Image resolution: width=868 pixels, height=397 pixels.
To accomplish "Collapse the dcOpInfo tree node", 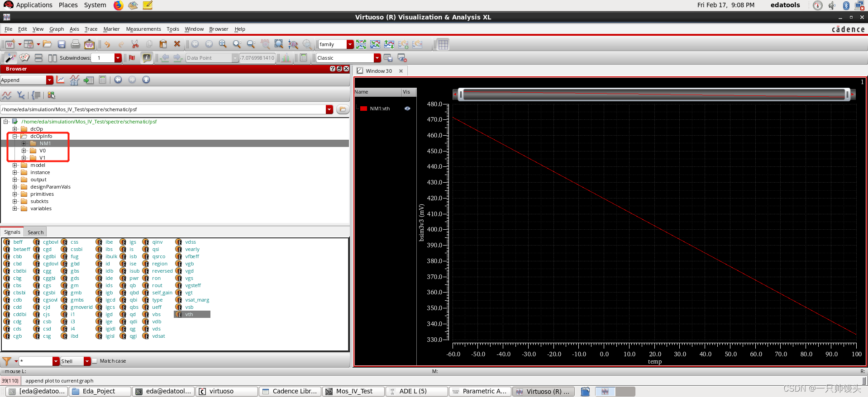I will [x=15, y=136].
